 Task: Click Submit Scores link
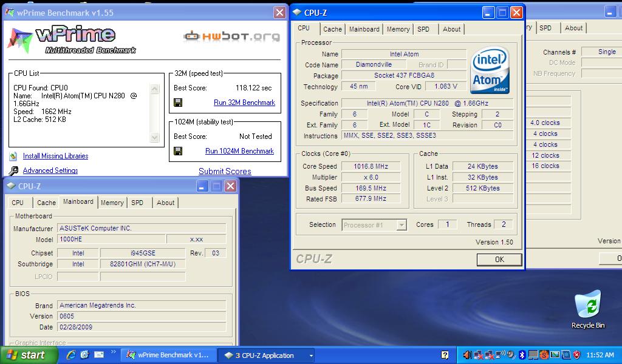pos(225,171)
